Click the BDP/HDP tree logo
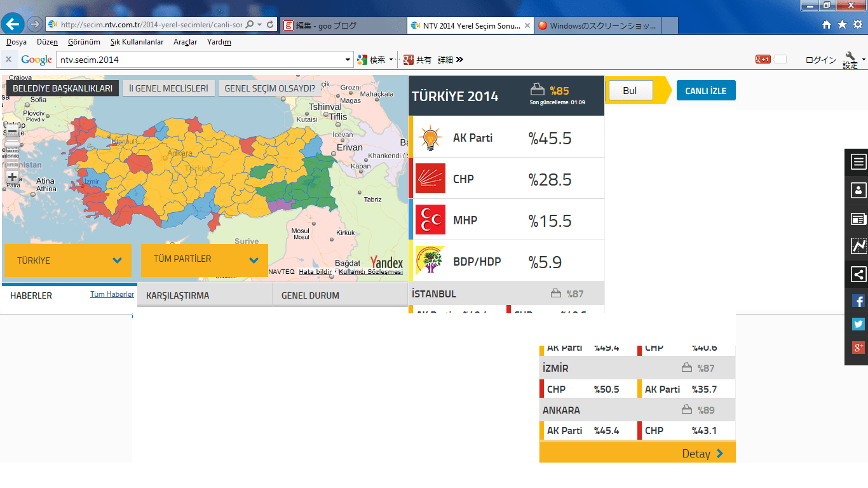 click(430, 261)
